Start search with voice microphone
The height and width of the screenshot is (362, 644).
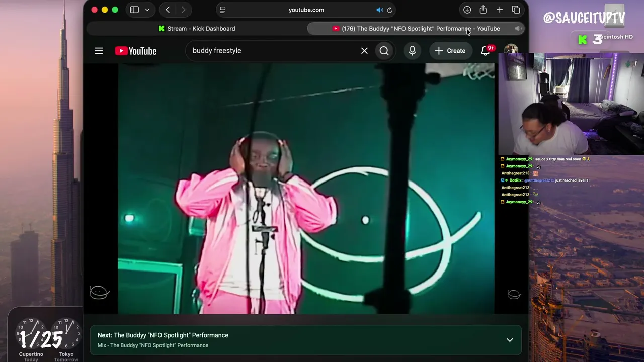point(412,51)
